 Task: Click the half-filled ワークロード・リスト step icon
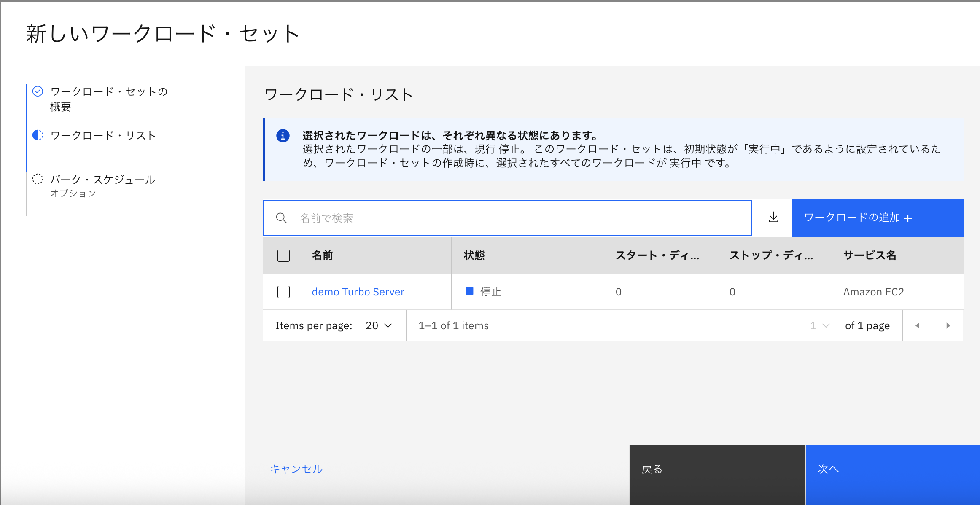click(38, 135)
